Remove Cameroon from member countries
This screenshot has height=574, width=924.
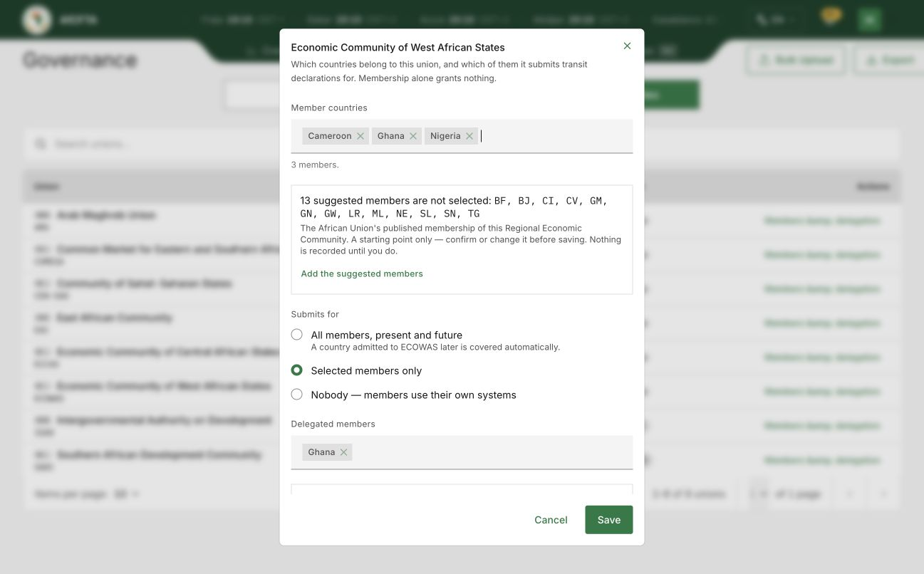coord(360,136)
